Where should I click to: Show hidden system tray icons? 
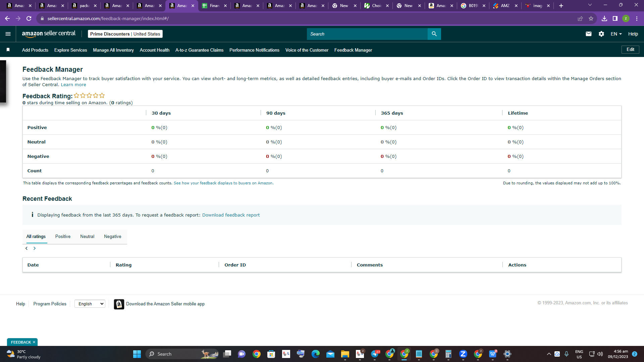pyautogui.click(x=549, y=354)
